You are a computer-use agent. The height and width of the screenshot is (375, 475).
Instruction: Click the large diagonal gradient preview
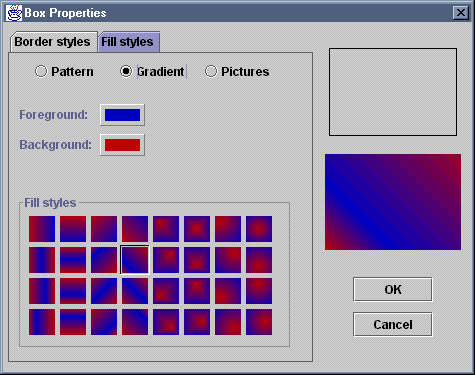coord(393,202)
